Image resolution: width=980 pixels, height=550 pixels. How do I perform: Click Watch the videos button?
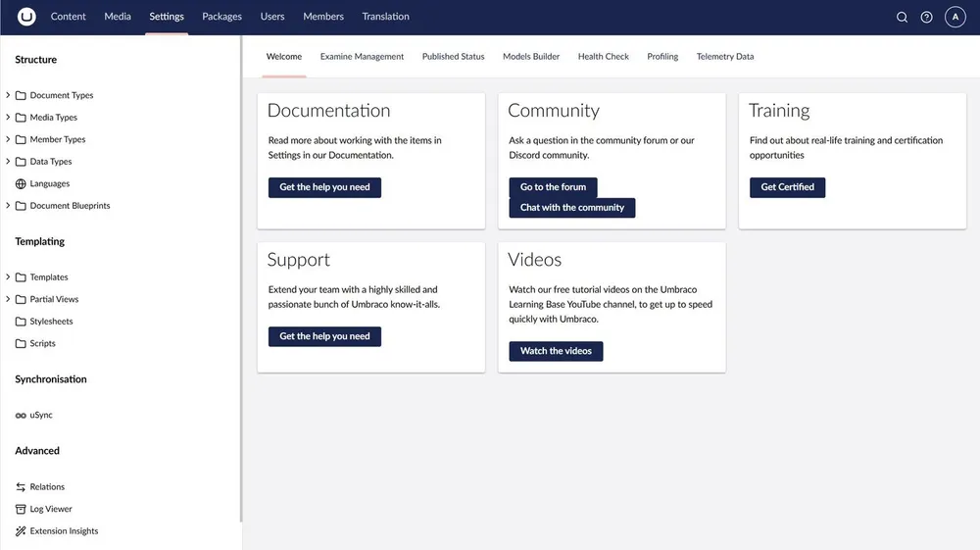coord(556,351)
